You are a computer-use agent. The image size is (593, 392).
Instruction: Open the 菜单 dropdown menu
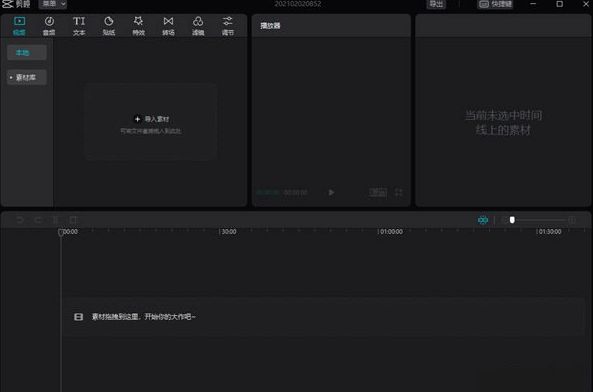(x=53, y=4)
